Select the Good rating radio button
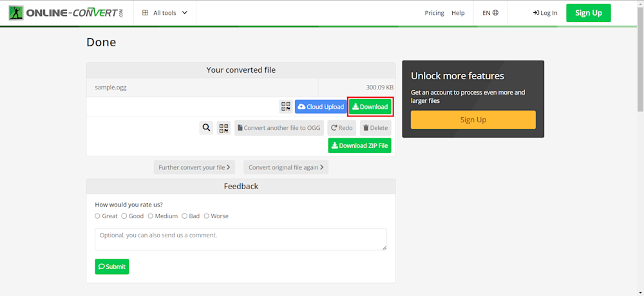The height and width of the screenshot is (296, 644). [x=124, y=216]
